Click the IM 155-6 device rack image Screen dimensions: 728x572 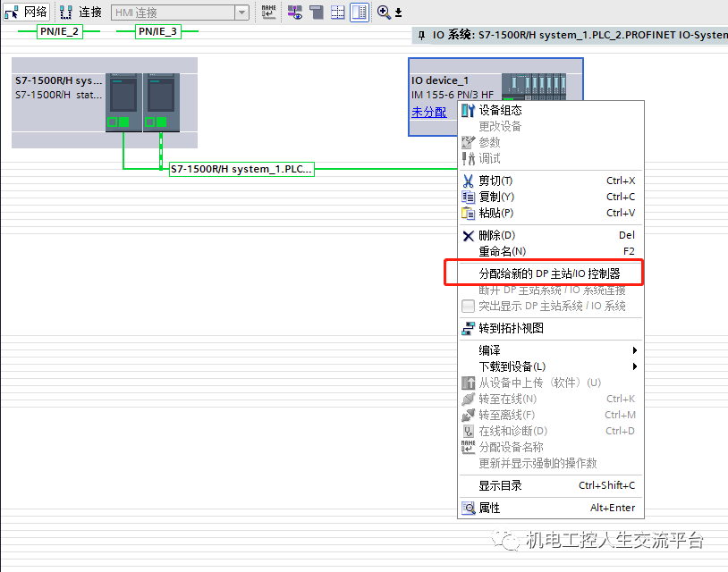(534, 87)
